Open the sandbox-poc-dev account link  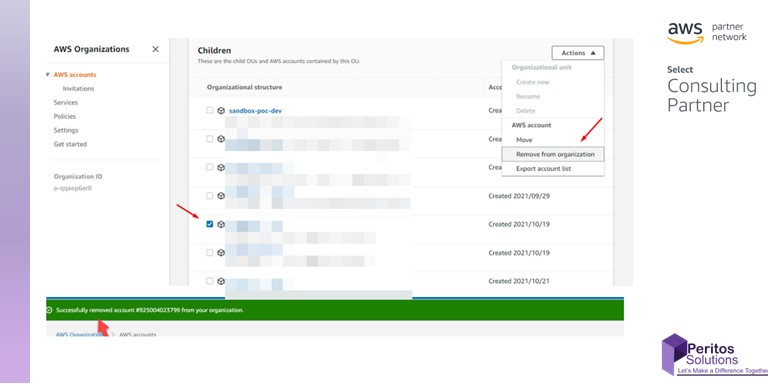[255, 111]
